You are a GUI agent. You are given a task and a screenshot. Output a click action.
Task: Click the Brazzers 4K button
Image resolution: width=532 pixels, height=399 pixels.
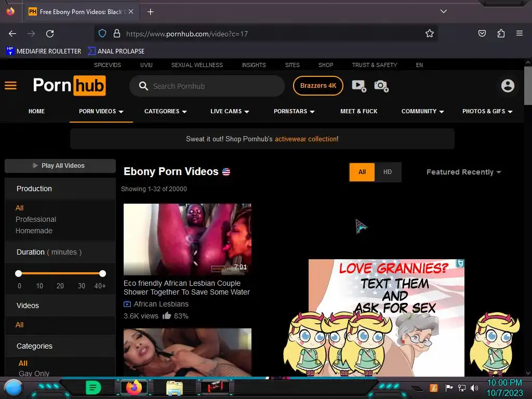pos(318,86)
